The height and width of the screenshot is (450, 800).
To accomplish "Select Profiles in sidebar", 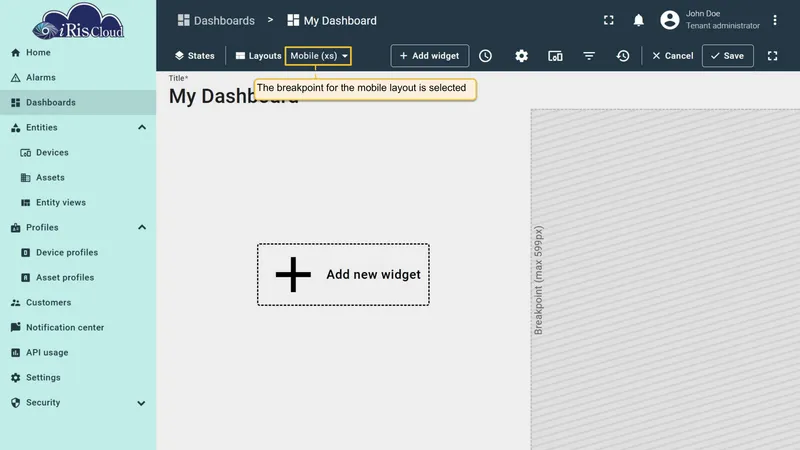I will coord(78,228).
